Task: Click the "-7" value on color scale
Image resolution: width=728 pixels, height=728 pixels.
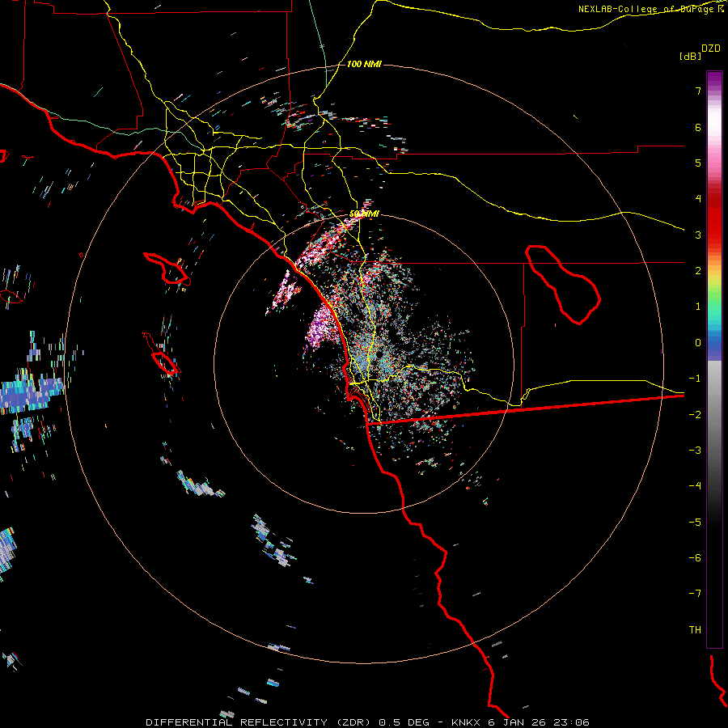Action: [x=695, y=594]
